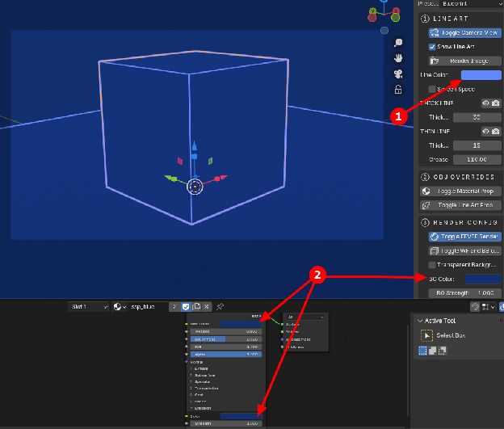The height and width of the screenshot is (429, 504).
Task: Click the duplicate material icon
Action: tap(196, 307)
